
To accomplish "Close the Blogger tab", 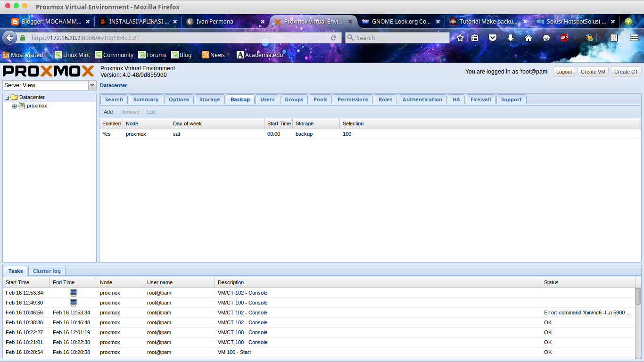I will point(88,22).
